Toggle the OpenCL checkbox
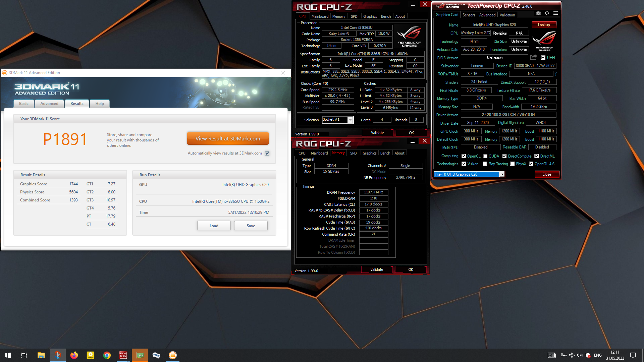The image size is (644, 362). pyautogui.click(x=464, y=156)
